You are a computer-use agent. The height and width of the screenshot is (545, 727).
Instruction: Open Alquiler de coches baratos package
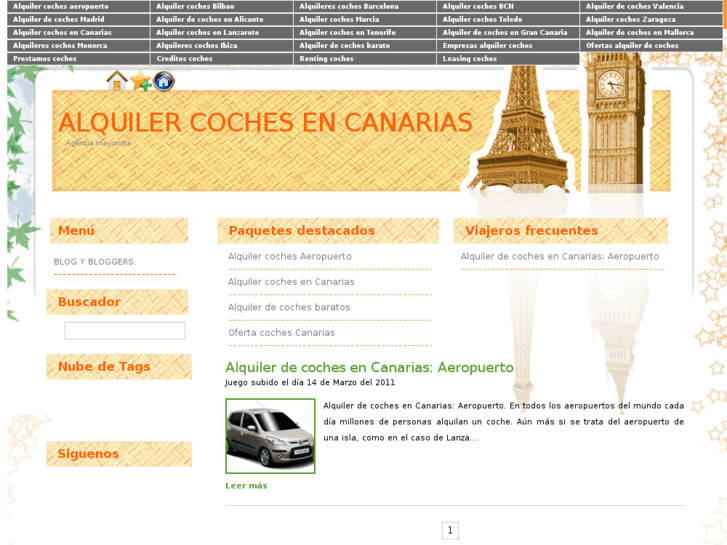pyautogui.click(x=289, y=307)
